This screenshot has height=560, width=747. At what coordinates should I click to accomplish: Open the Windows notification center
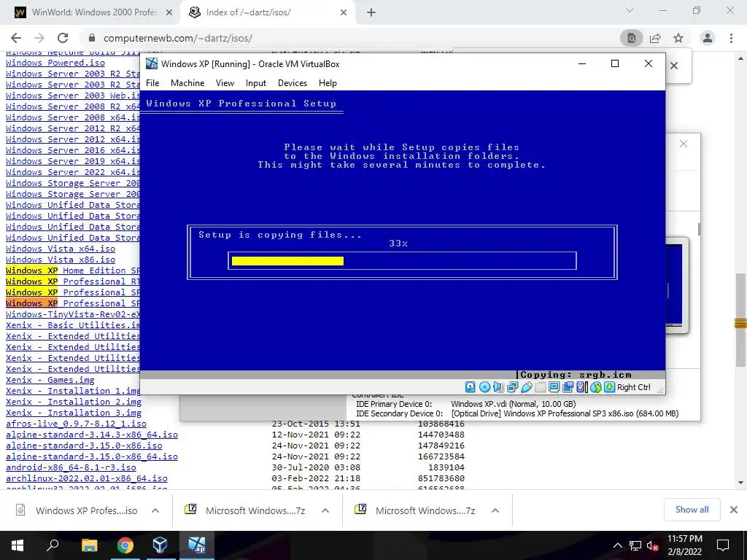coord(723,545)
